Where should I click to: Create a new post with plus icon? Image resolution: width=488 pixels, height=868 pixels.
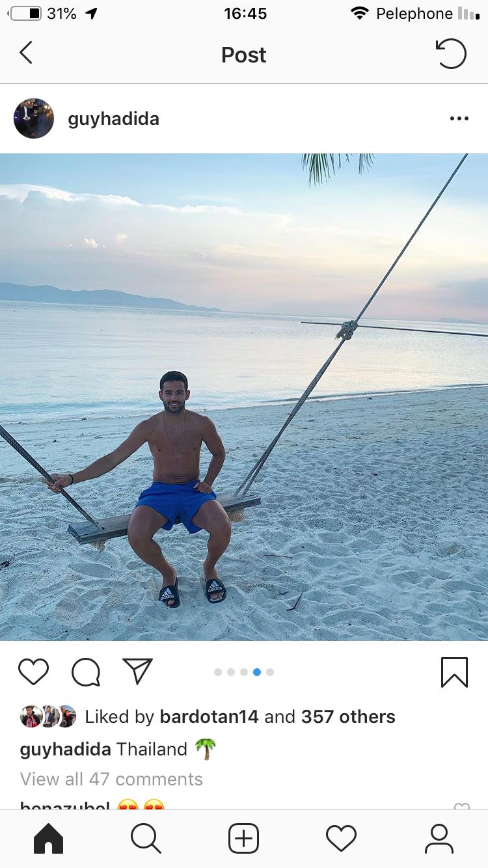(x=244, y=838)
